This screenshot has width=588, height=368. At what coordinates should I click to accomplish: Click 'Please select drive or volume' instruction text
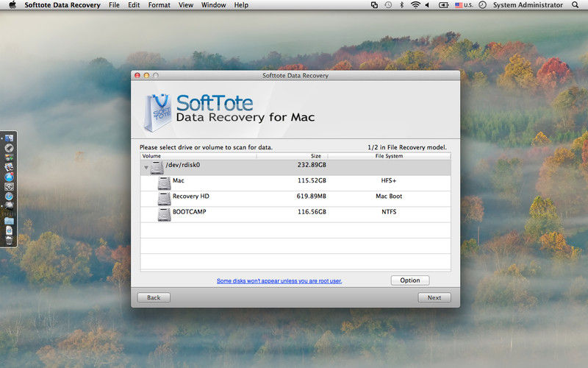[206, 147]
